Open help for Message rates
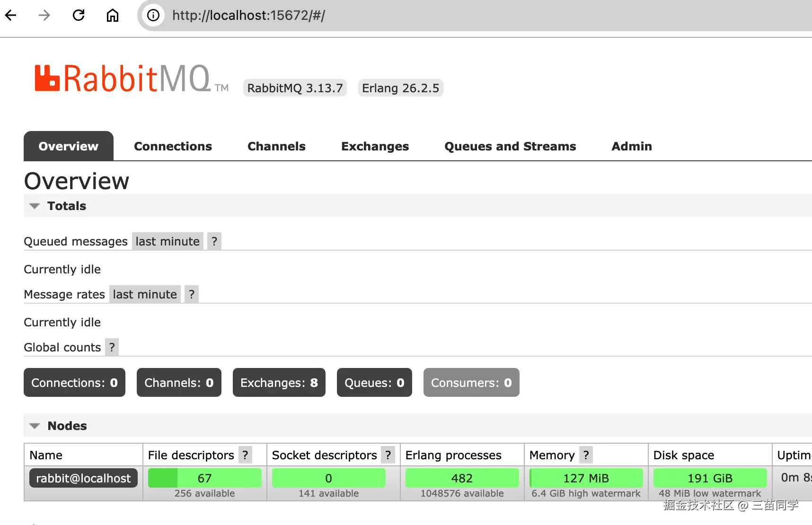 tap(192, 295)
